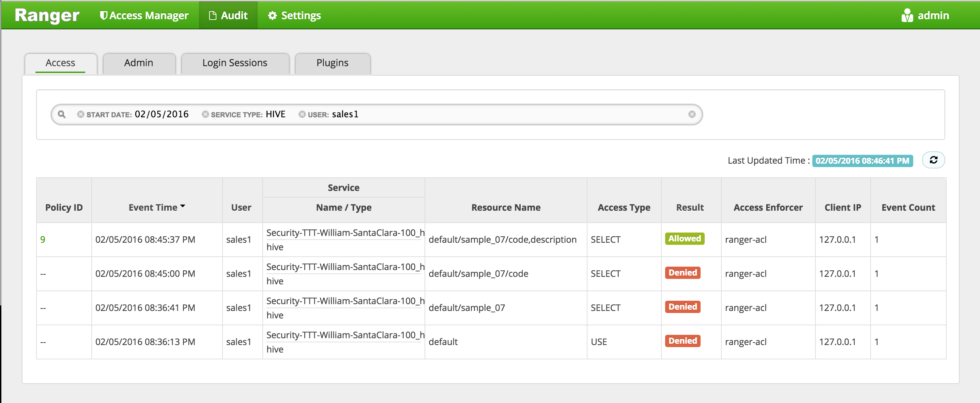Screen dimensions: 980x403
Task: Open the Access Manager menu
Action: click(x=144, y=15)
